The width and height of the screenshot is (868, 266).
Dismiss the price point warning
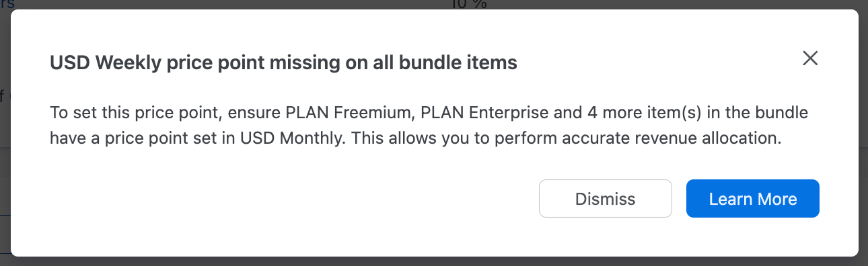tap(606, 199)
